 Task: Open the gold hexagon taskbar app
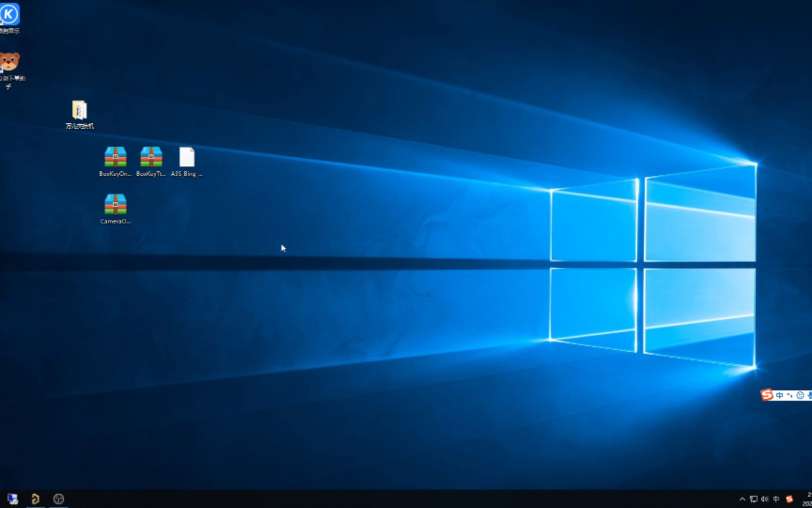click(x=35, y=499)
